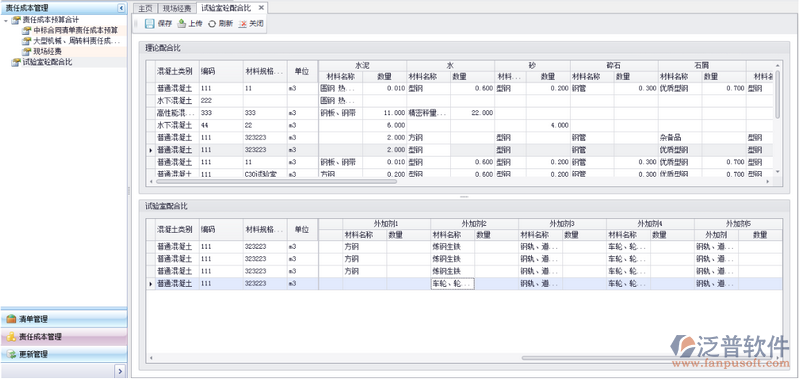This screenshot has height=379, width=800.
Task: Click the 刷新 refresh icon
Action: pyautogui.click(x=212, y=23)
